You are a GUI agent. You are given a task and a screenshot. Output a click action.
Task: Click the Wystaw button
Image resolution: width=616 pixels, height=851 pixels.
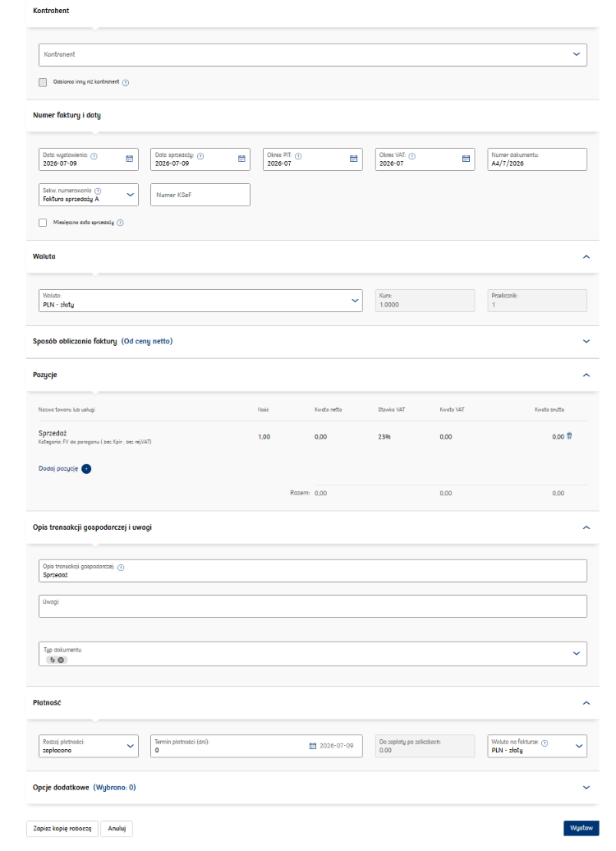582,828
